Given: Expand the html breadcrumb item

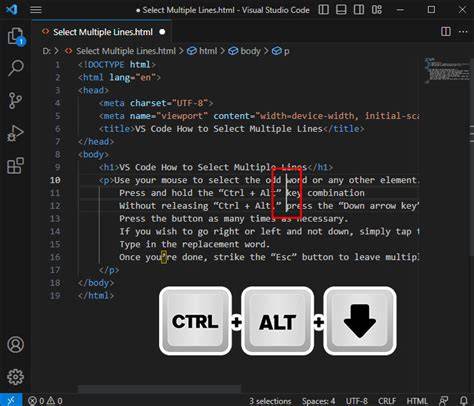Looking at the screenshot, I should click(202, 51).
